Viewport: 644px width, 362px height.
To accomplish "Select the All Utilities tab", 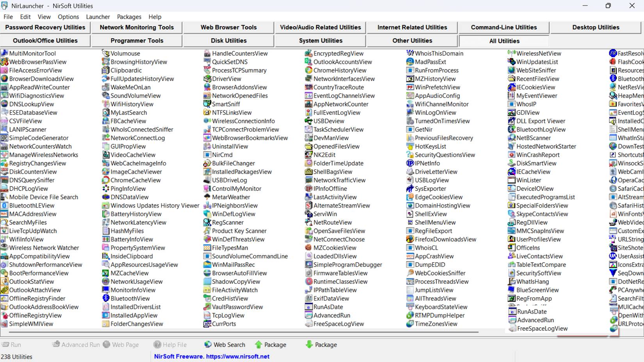I will (504, 41).
